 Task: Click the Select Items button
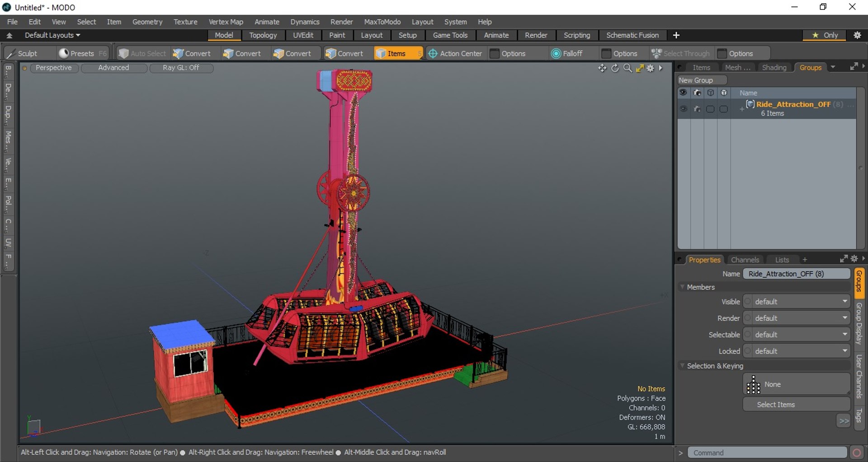(x=796, y=405)
